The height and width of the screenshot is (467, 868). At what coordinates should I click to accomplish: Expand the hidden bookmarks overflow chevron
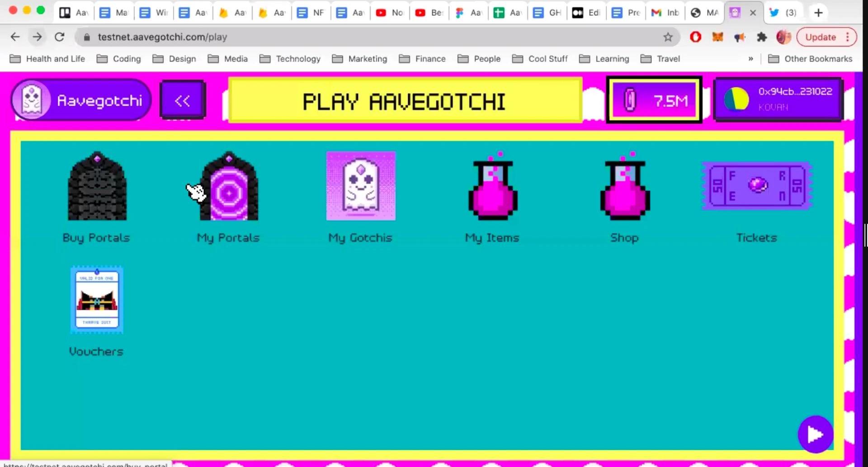pyautogui.click(x=750, y=59)
